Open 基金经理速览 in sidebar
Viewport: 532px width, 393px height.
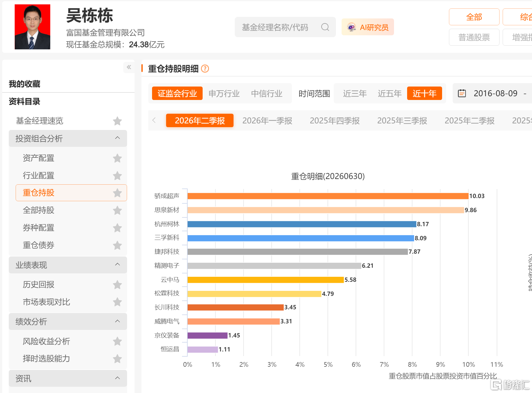[40, 121]
